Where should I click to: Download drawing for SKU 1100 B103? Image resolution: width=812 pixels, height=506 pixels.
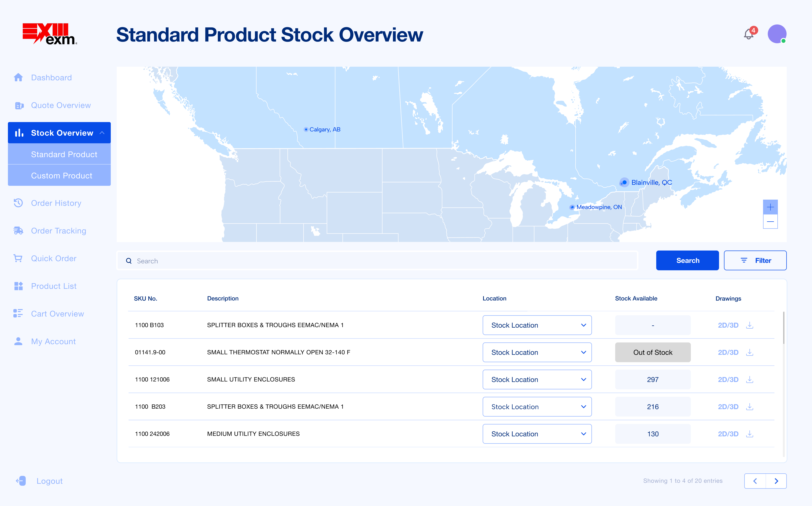pyautogui.click(x=750, y=325)
